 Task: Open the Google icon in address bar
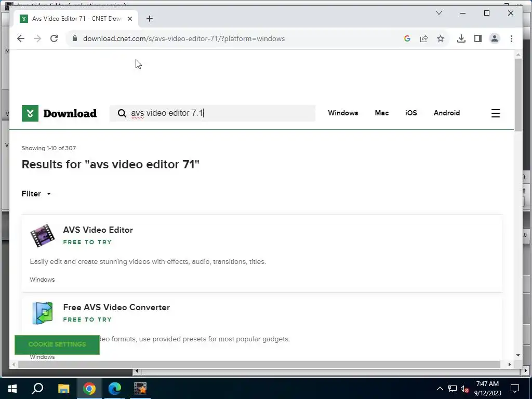(407, 38)
